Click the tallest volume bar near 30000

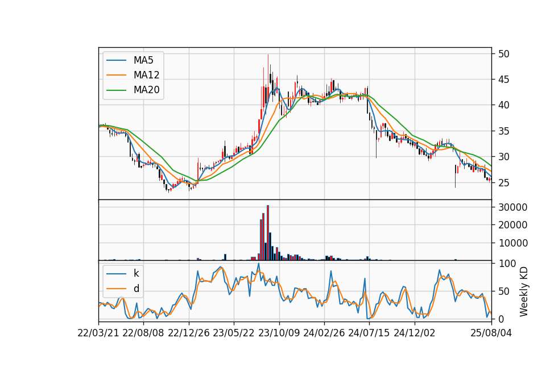(268, 233)
